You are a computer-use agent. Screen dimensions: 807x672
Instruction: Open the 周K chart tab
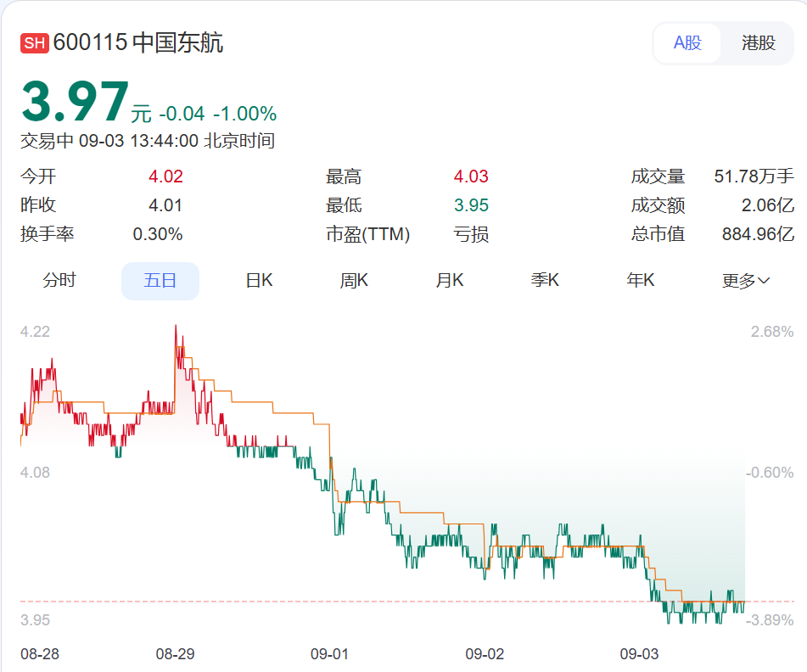click(354, 281)
